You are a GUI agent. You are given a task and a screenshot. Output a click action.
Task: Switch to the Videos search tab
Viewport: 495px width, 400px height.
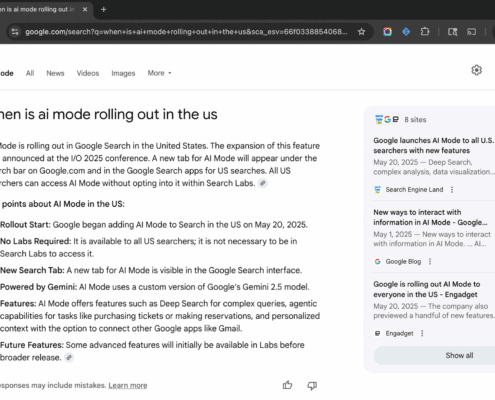(88, 73)
